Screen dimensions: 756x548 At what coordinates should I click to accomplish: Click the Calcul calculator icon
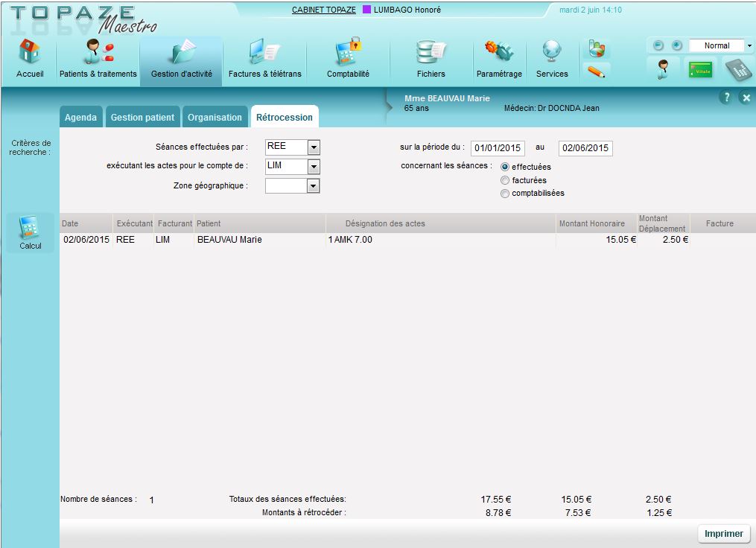pos(30,232)
